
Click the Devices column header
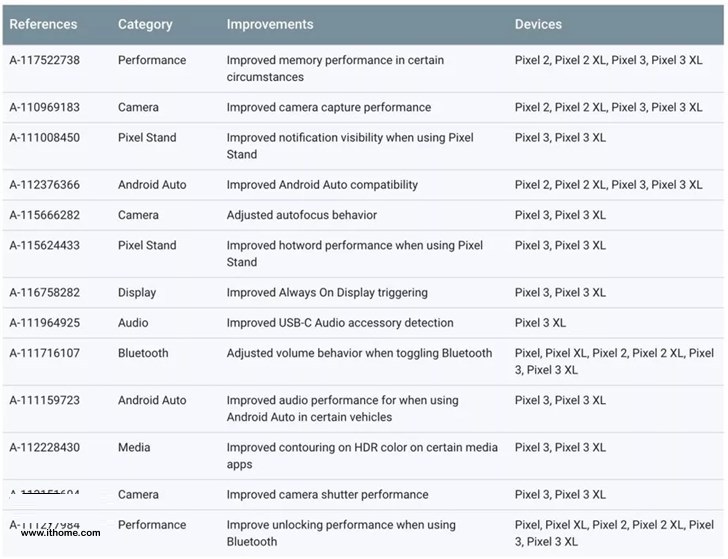pos(538,24)
